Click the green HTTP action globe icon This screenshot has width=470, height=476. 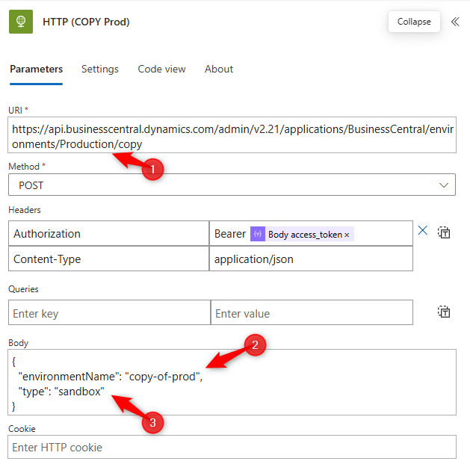point(21,22)
